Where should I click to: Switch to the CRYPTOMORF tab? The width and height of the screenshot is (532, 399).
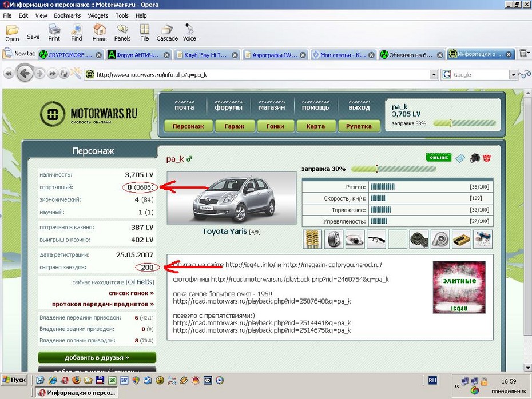(x=70, y=54)
